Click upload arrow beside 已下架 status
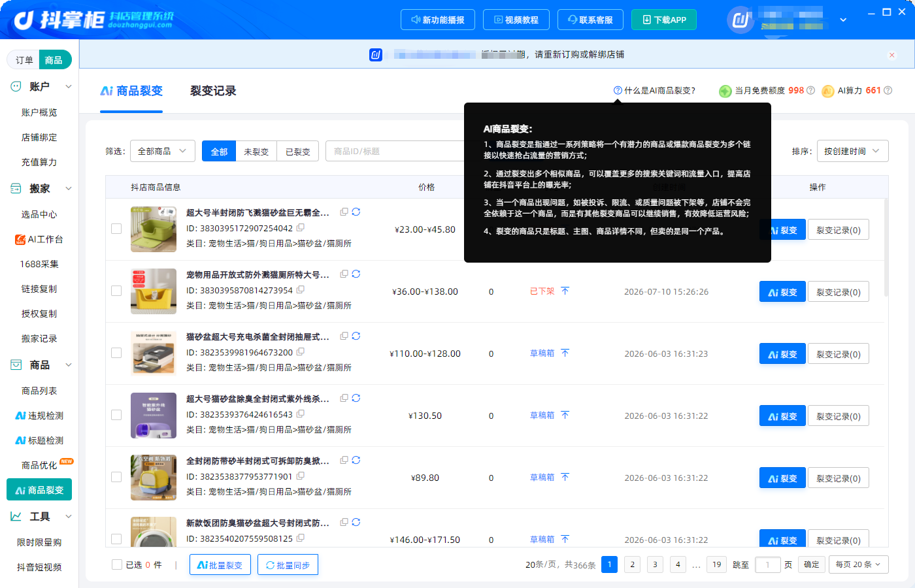Image resolution: width=915 pixels, height=588 pixels. 565,291
